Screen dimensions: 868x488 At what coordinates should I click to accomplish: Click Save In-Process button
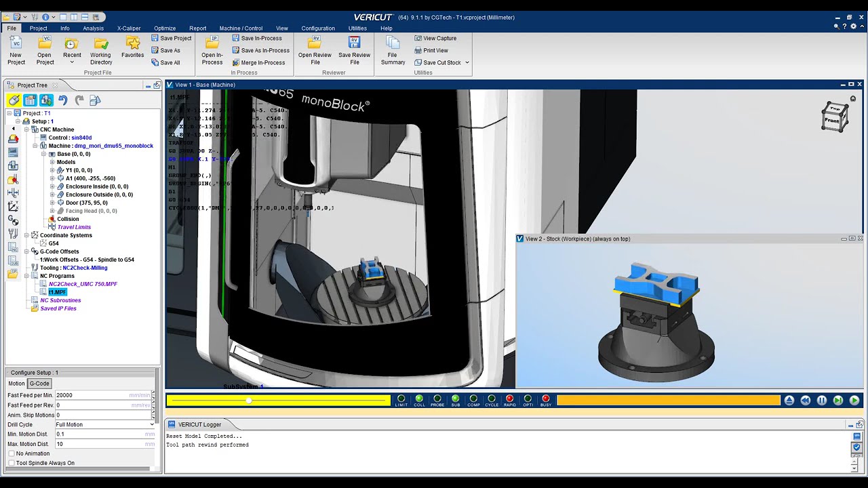(x=256, y=38)
